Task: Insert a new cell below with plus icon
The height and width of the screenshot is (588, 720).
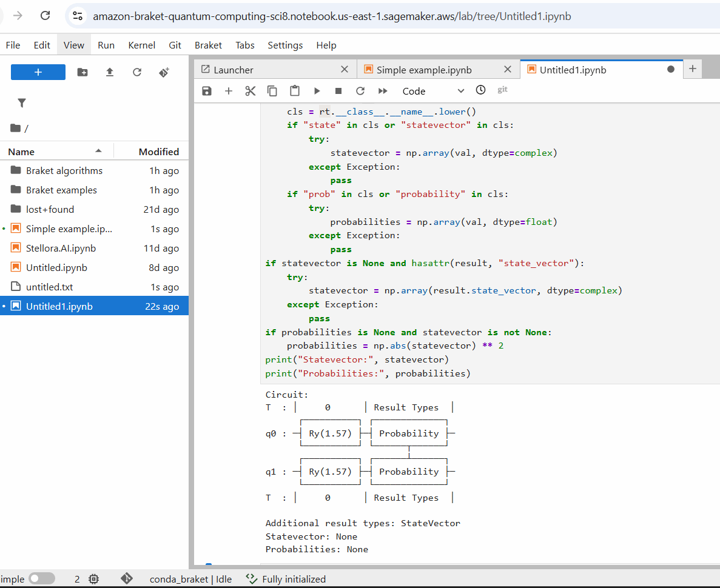Action: (229, 91)
